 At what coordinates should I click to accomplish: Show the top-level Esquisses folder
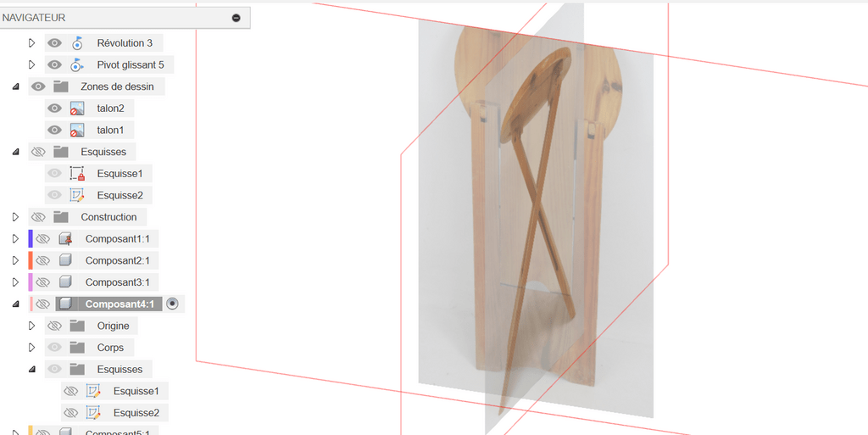coord(38,152)
